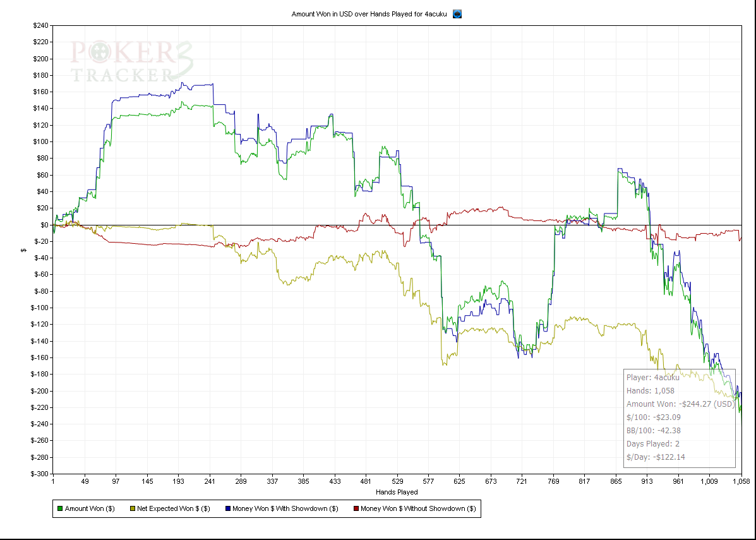Click "Player: 4acuku" in the summary box
The height and width of the screenshot is (540, 756).
(x=654, y=378)
